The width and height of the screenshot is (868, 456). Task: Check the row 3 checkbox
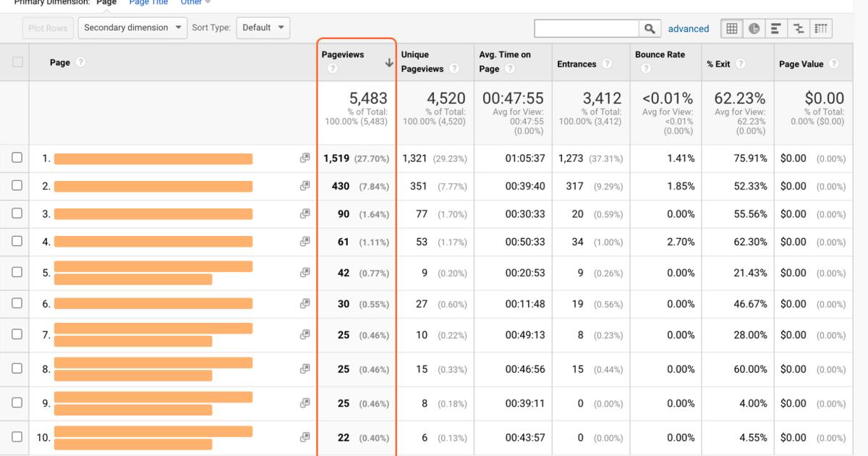[17, 214]
